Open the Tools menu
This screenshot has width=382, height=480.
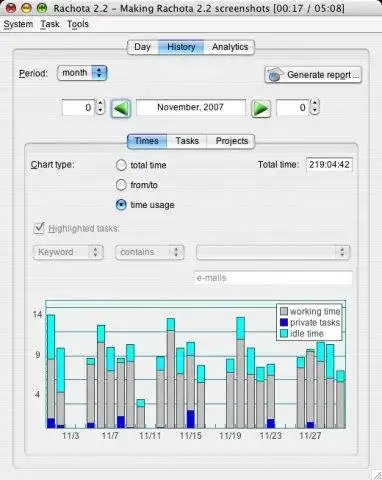(78, 24)
